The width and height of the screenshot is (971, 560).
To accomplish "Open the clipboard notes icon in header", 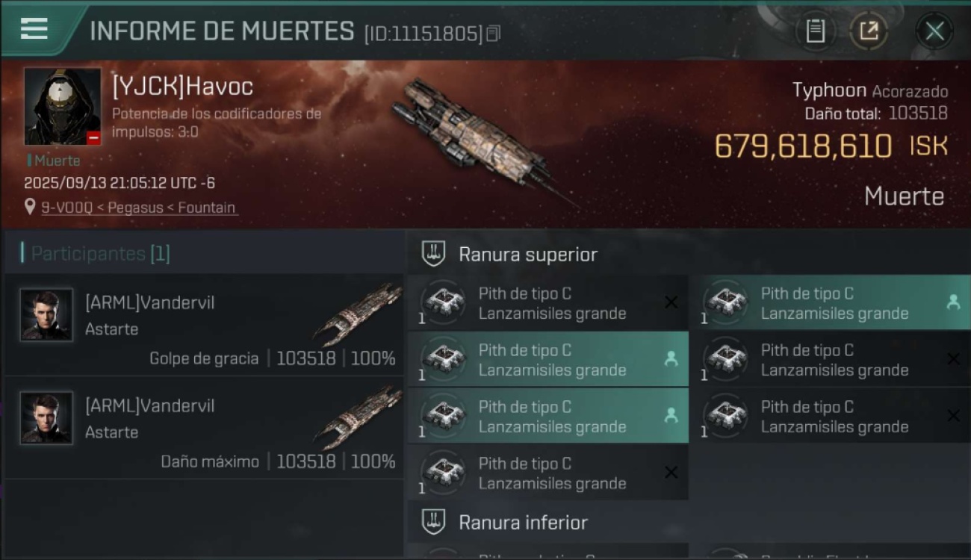I will 816,31.
